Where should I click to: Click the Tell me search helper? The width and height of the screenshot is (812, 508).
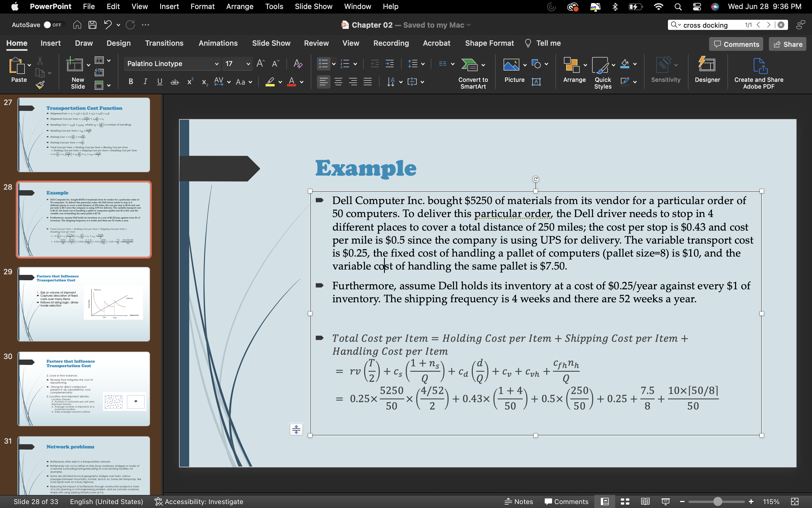coord(542,43)
